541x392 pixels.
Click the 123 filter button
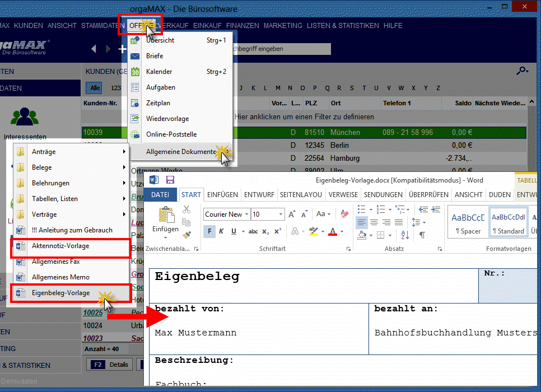pyautogui.click(x=115, y=88)
